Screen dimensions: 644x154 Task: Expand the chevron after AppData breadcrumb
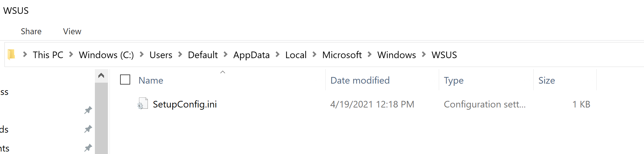(x=278, y=55)
